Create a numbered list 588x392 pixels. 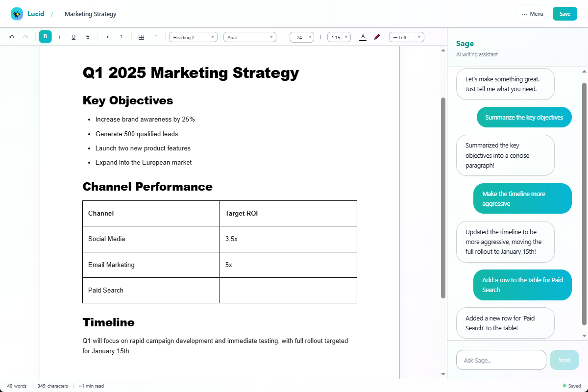point(122,37)
